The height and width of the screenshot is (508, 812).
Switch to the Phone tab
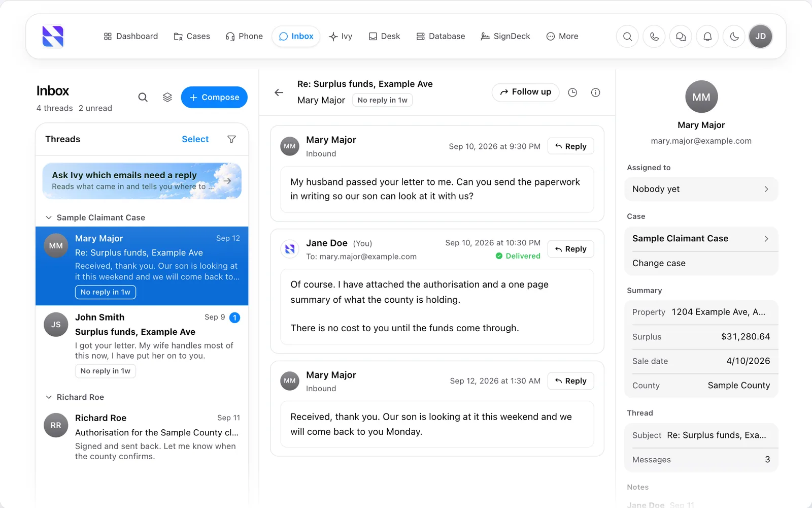pyautogui.click(x=245, y=37)
